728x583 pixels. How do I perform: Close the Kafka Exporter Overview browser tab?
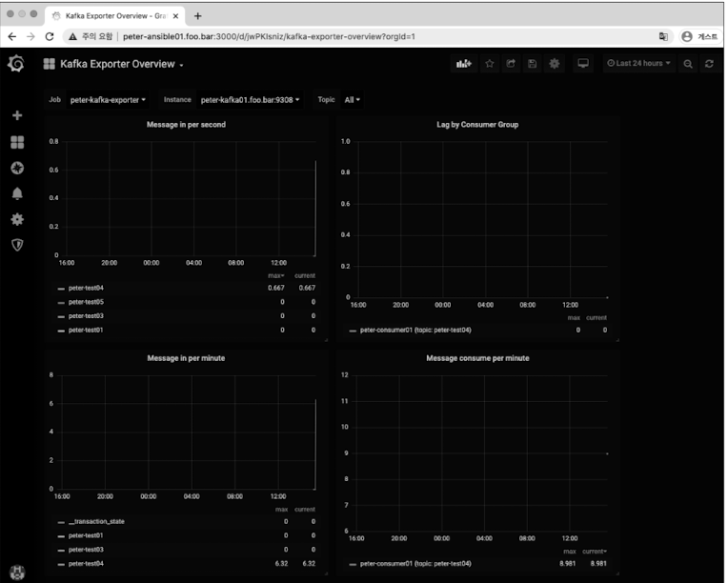coord(175,16)
